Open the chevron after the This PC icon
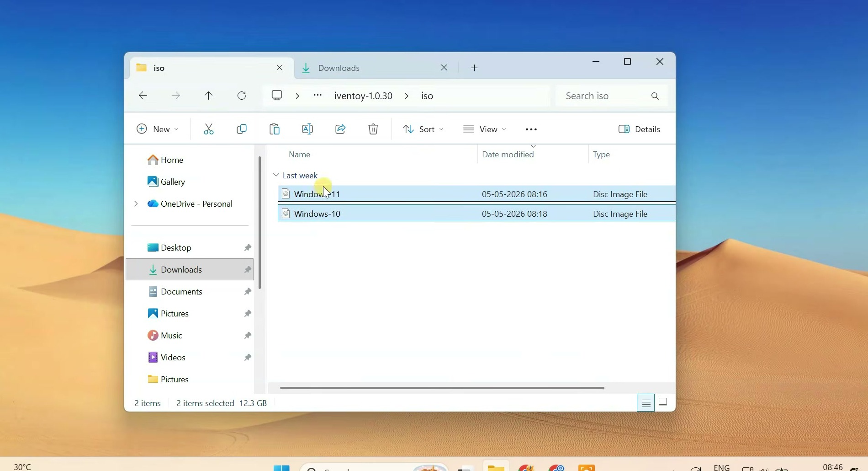This screenshot has width=868, height=471. pos(297,96)
